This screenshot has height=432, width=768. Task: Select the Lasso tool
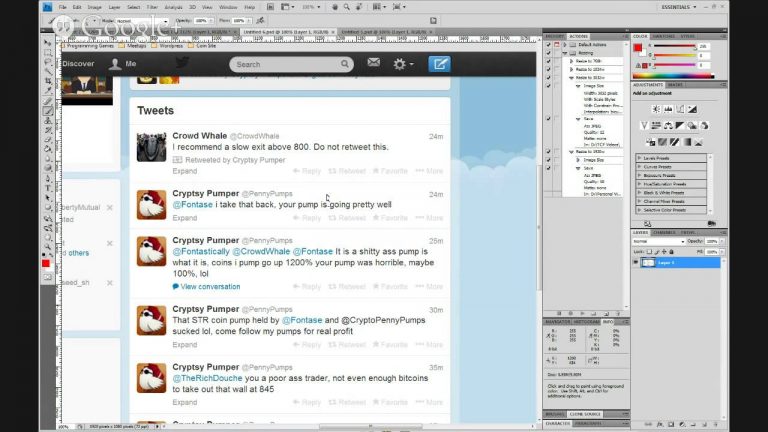click(48, 62)
